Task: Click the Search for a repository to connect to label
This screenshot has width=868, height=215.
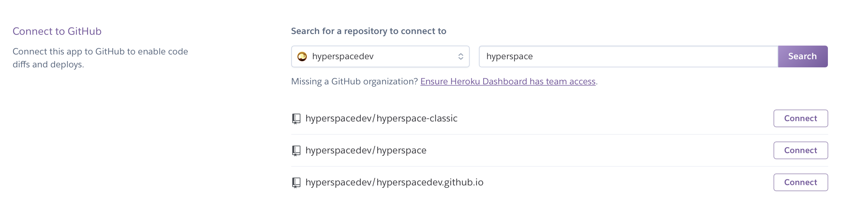Action: pos(369,31)
